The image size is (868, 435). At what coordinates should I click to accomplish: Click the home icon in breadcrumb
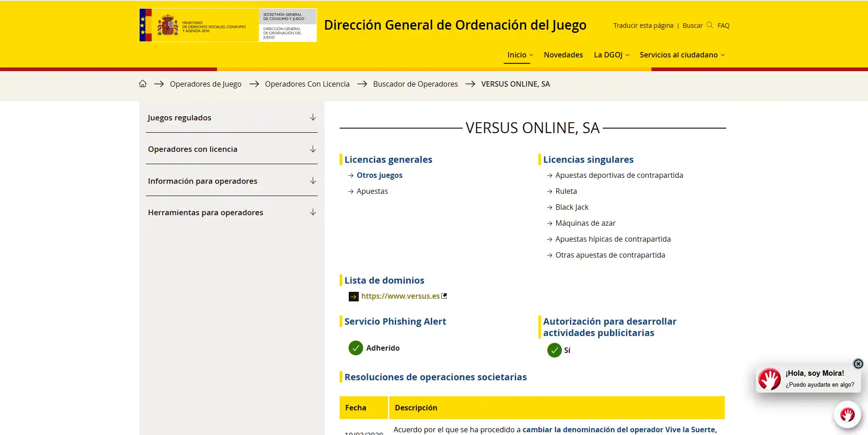pyautogui.click(x=143, y=83)
